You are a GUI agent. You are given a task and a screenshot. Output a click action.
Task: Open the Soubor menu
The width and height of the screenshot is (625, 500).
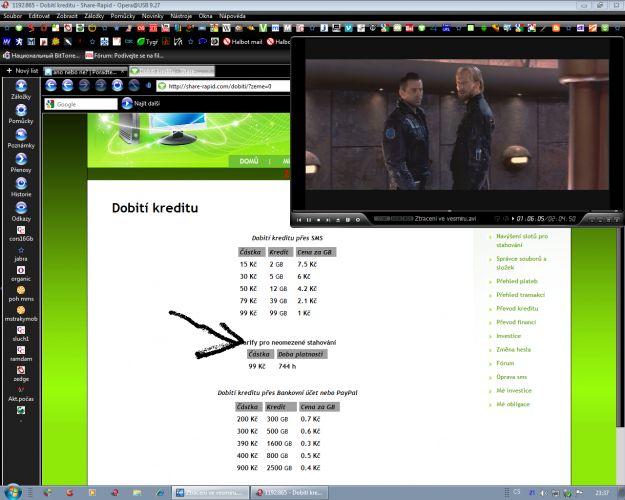coord(12,16)
